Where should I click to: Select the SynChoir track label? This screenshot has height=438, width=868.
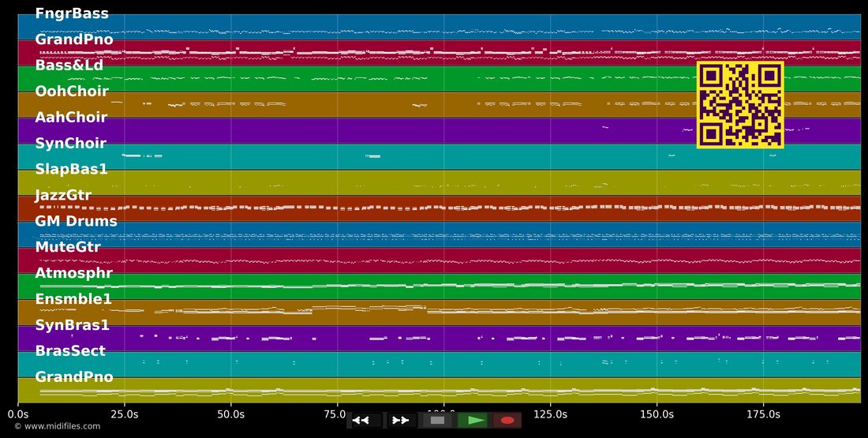coord(70,144)
